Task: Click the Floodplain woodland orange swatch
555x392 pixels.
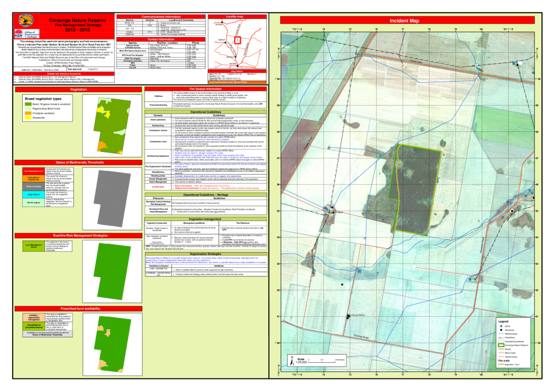Action: pos(28,113)
